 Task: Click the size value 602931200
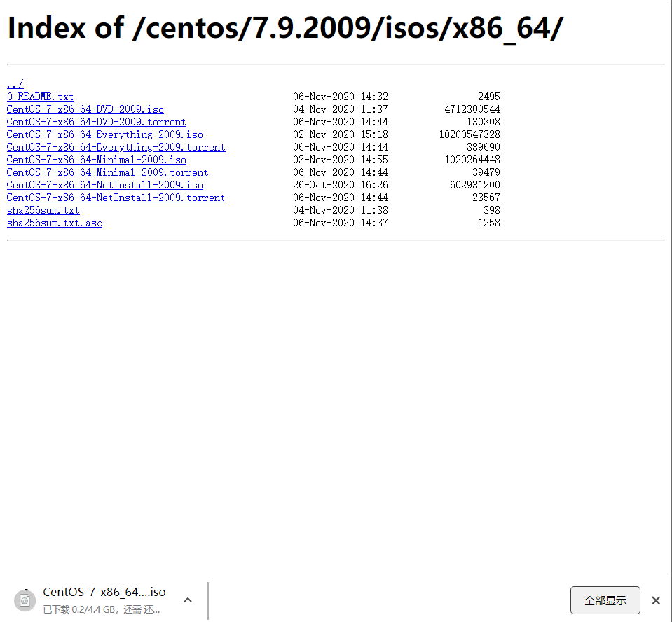[475, 185]
